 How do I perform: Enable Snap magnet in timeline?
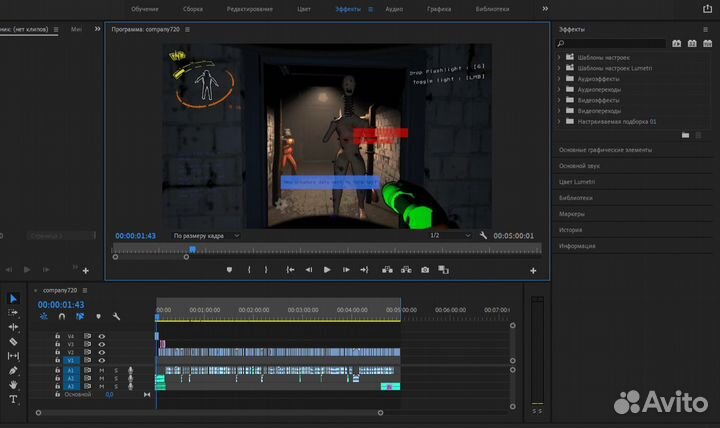61,317
